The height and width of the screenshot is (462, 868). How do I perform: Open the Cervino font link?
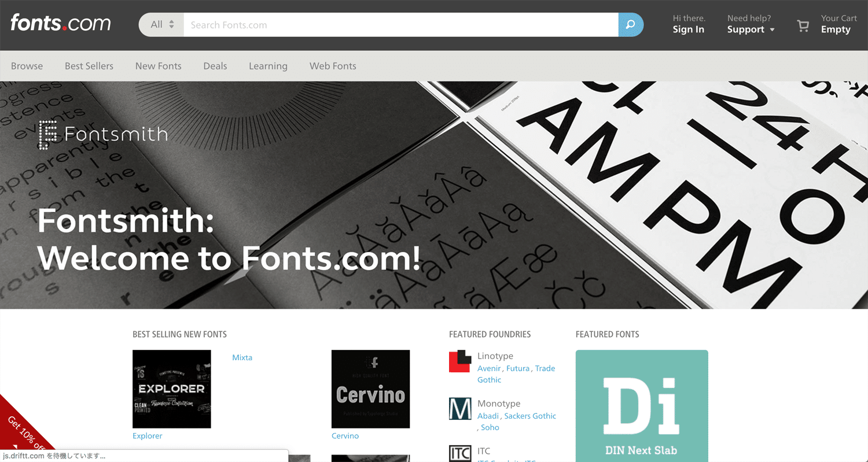(345, 436)
